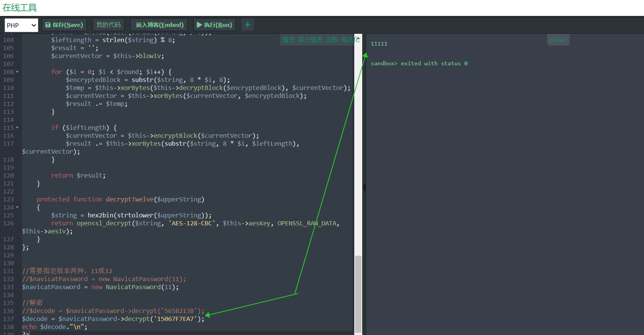
Task: Click 'return $result;' on line 120
Action: pos(78,176)
